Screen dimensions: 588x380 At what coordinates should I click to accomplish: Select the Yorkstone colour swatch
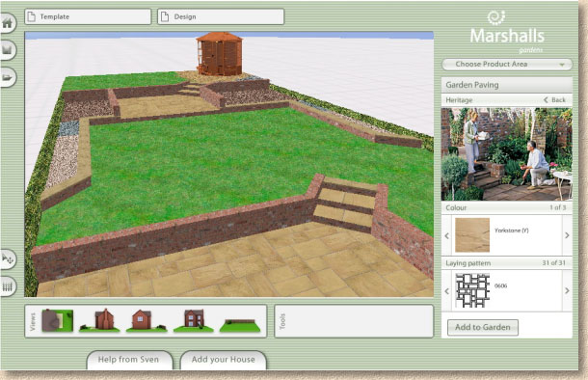[472, 234]
